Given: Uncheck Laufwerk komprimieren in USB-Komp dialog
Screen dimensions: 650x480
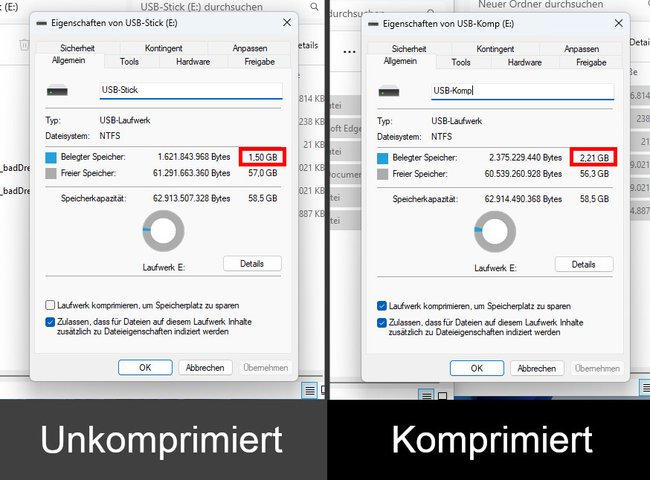Looking at the screenshot, I should click(382, 306).
